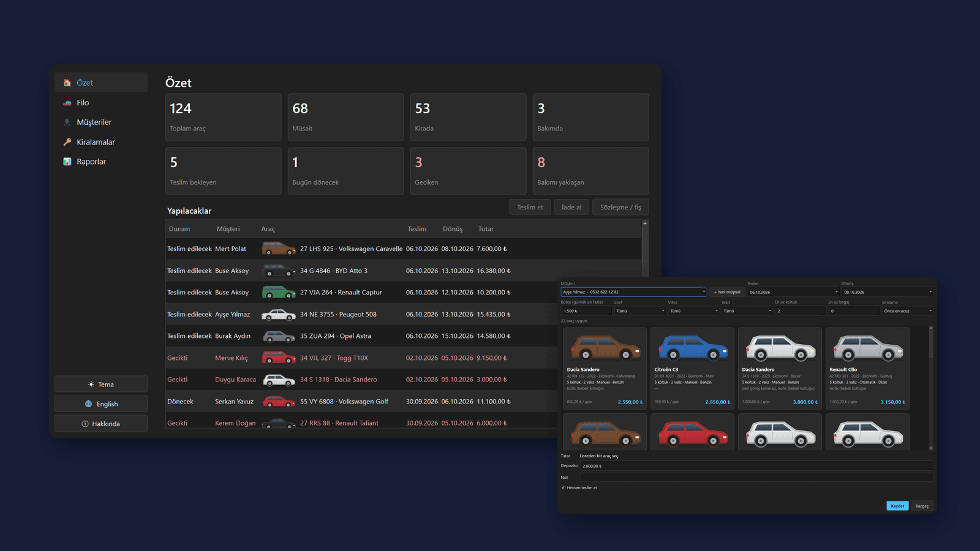The height and width of the screenshot is (551, 980).
Task: Open Kiralamalar via the key icon
Action: click(67, 142)
